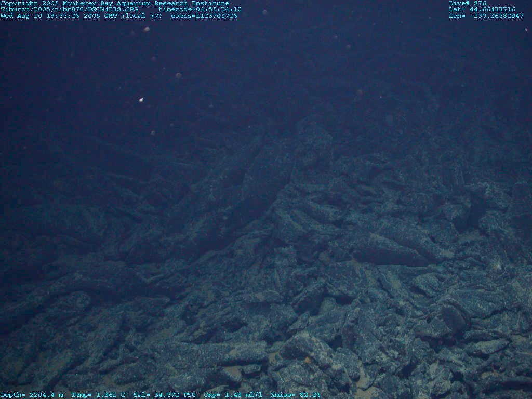Click the timecode=04:55:24:12 value
Screen dimensions: 532x399
200,9
